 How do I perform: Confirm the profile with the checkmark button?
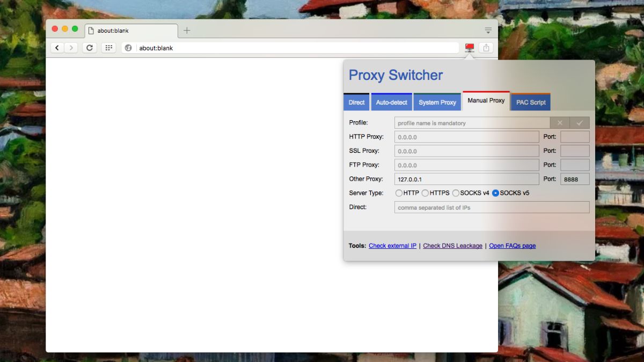[580, 122]
